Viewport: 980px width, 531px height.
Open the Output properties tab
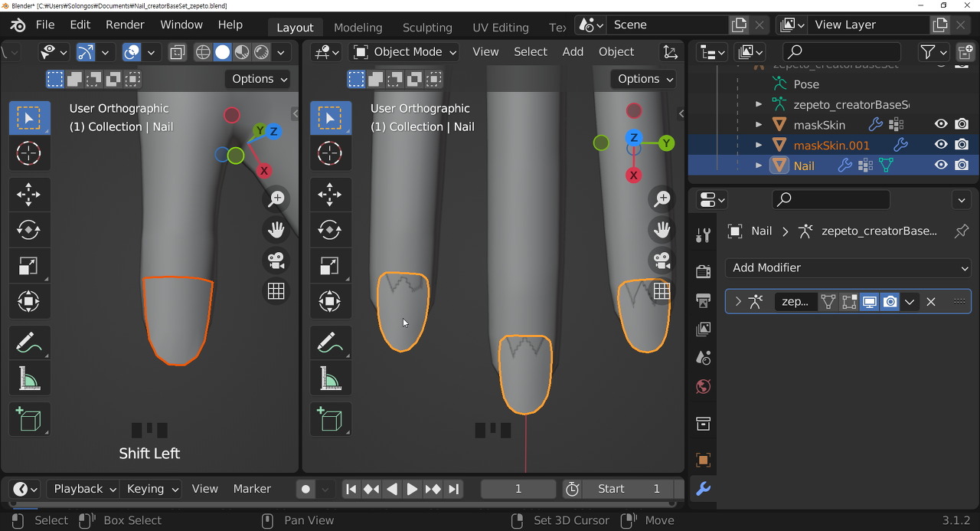[x=703, y=300]
